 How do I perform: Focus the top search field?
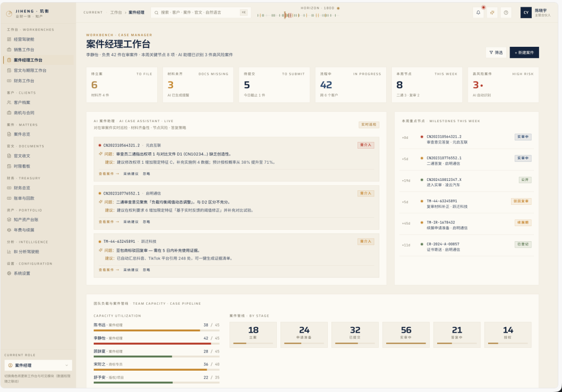tap(201, 12)
